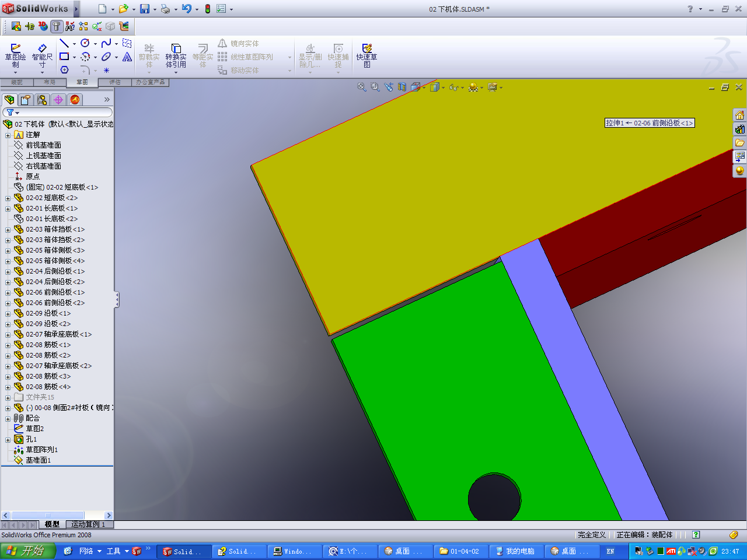Toggle the Photo 3D globe add-in icon
The height and width of the screenshot is (560, 747).
(43, 26)
